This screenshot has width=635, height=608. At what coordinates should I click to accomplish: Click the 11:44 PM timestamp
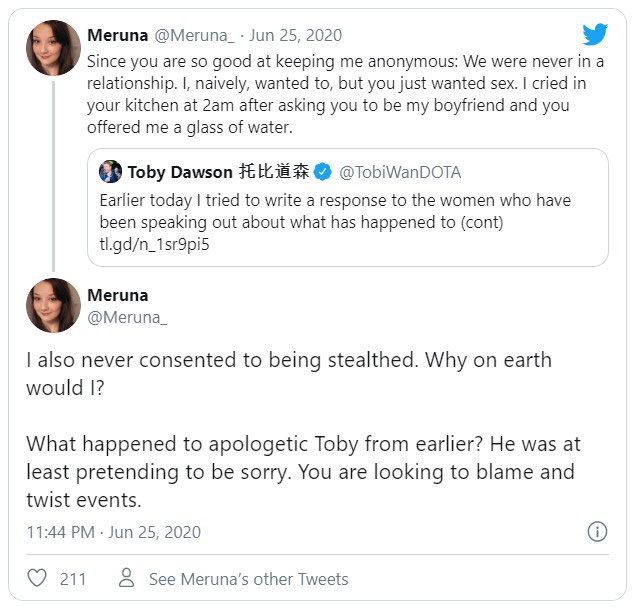[61, 532]
